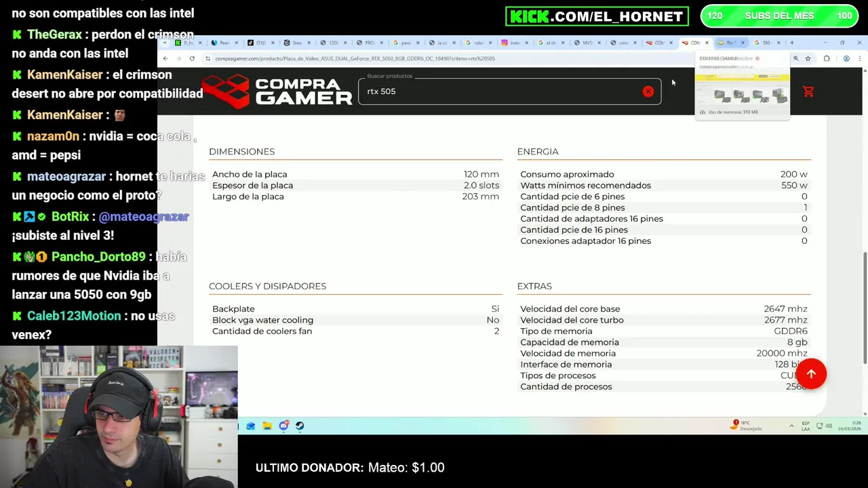Click the '20000 mhz' memory speed value
The width and height of the screenshot is (868, 488).
point(782,353)
